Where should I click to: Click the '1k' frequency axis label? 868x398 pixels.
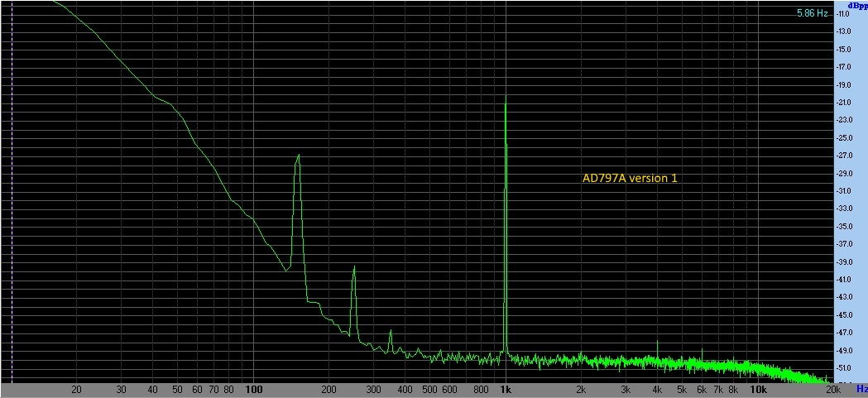(x=505, y=389)
